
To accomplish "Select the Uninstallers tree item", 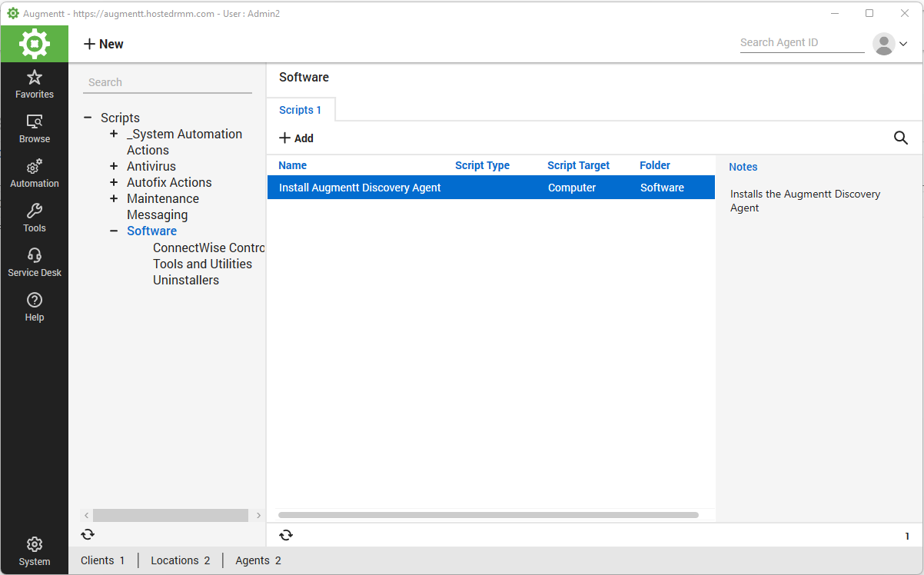I will (186, 280).
